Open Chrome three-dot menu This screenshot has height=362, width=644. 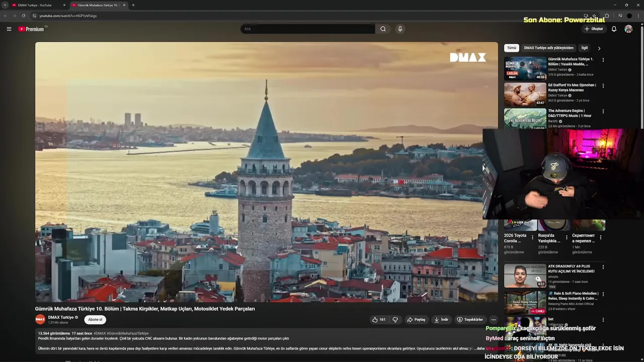click(x=639, y=16)
